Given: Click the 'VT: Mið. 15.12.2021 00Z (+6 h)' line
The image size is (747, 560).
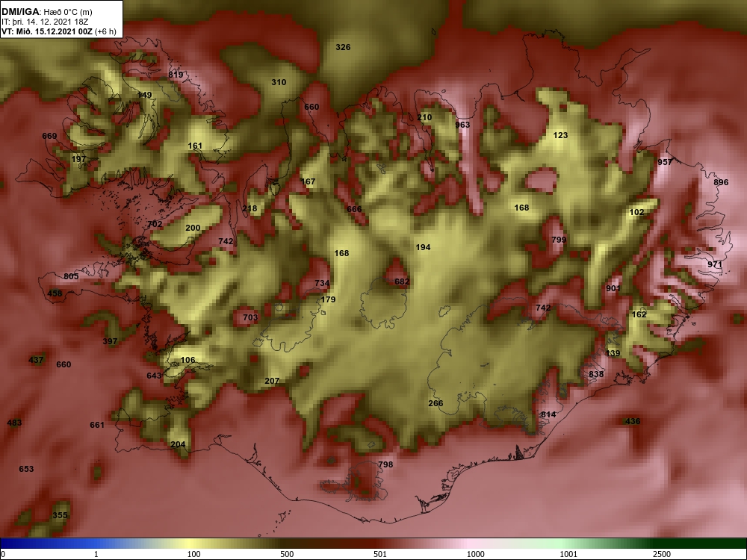Looking at the screenshot, I should pyautogui.click(x=59, y=31).
